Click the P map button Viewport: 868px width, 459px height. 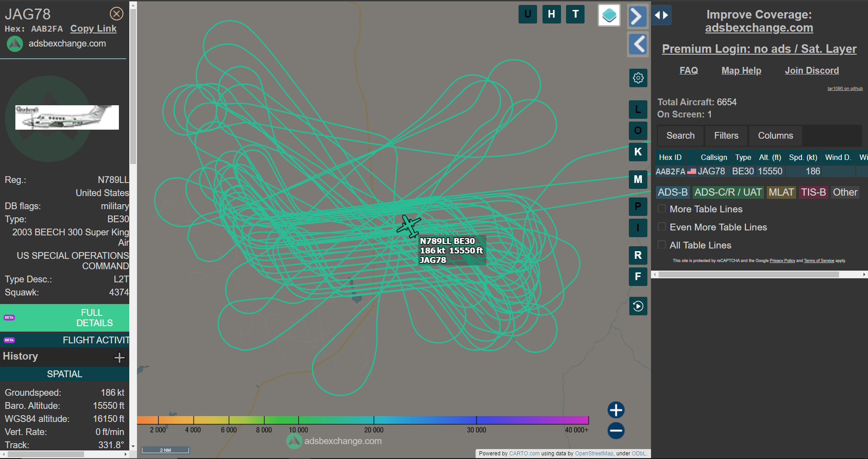pos(638,206)
